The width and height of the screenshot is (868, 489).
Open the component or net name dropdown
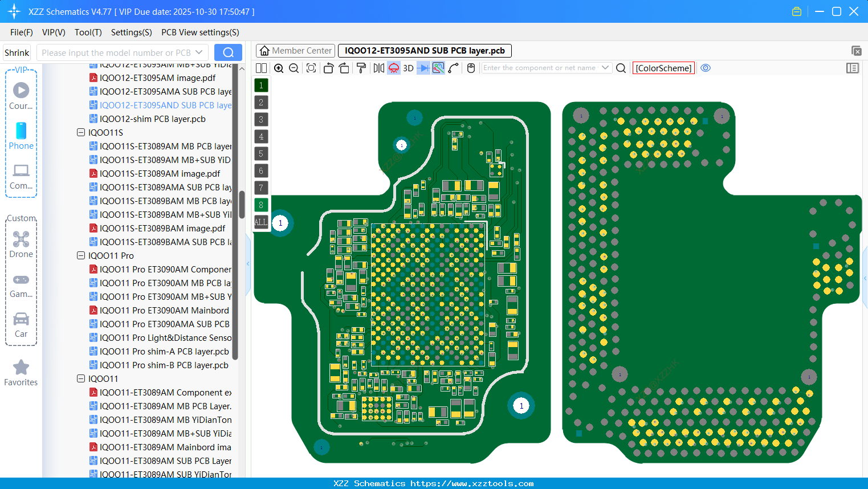(606, 68)
